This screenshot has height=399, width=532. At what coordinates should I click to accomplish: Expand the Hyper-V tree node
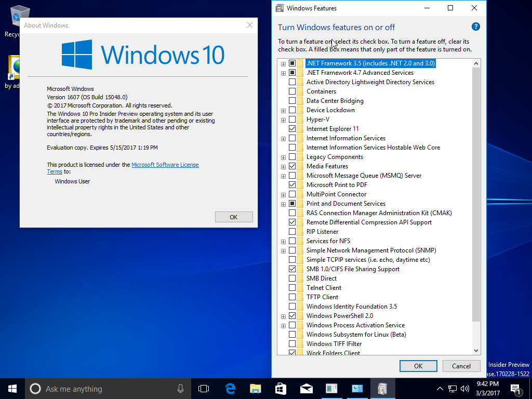283,120
